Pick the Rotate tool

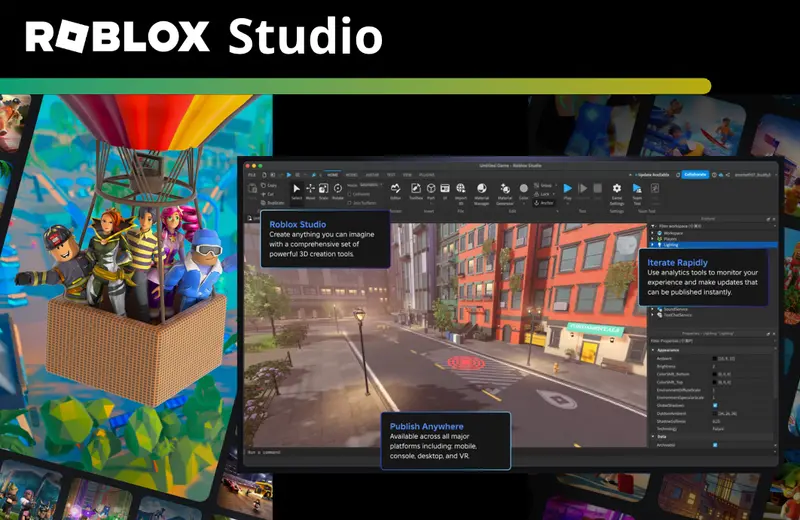[337, 189]
